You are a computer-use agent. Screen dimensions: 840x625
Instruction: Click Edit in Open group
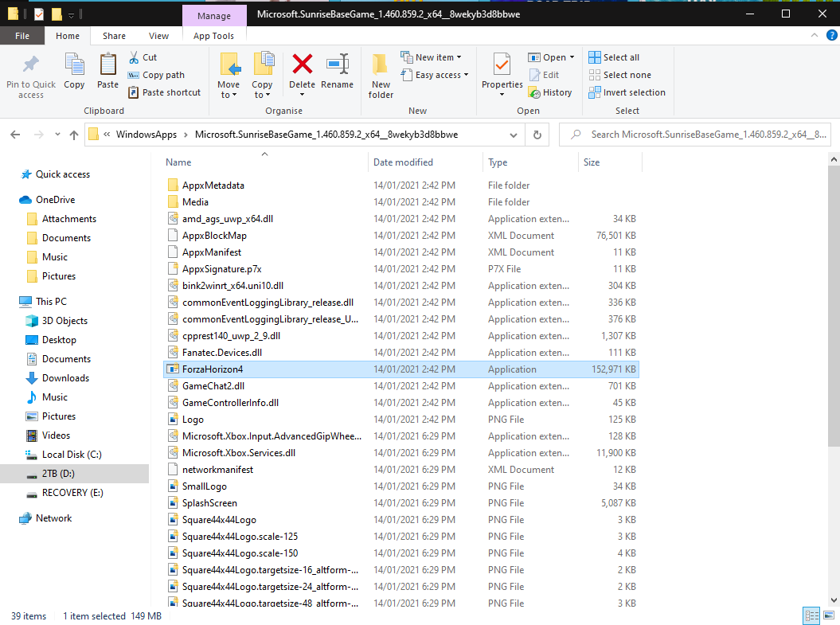(x=544, y=75)
